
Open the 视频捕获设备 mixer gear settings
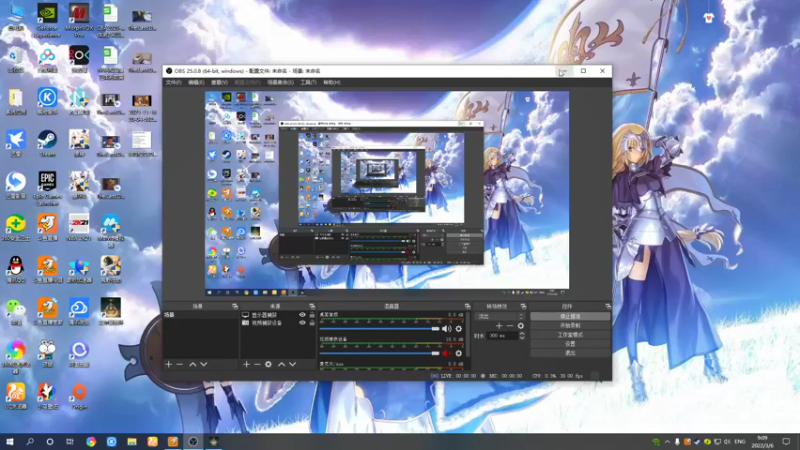[459, 353]
